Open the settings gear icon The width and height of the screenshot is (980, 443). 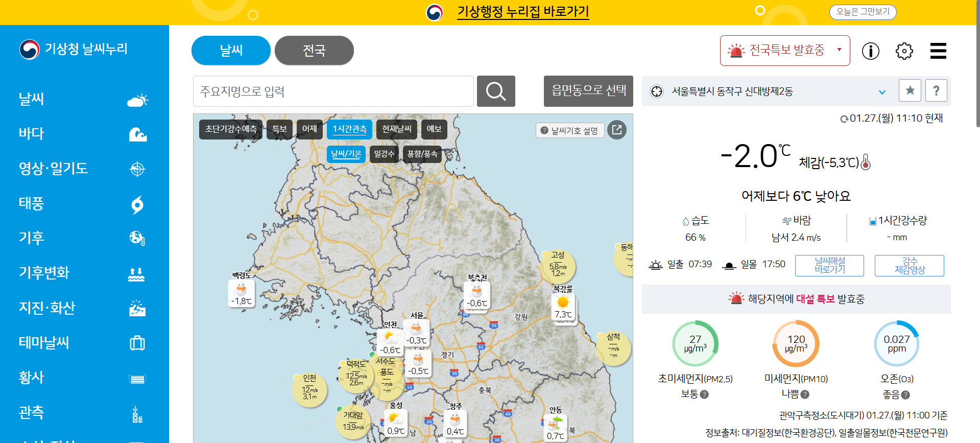click(904, 51)
